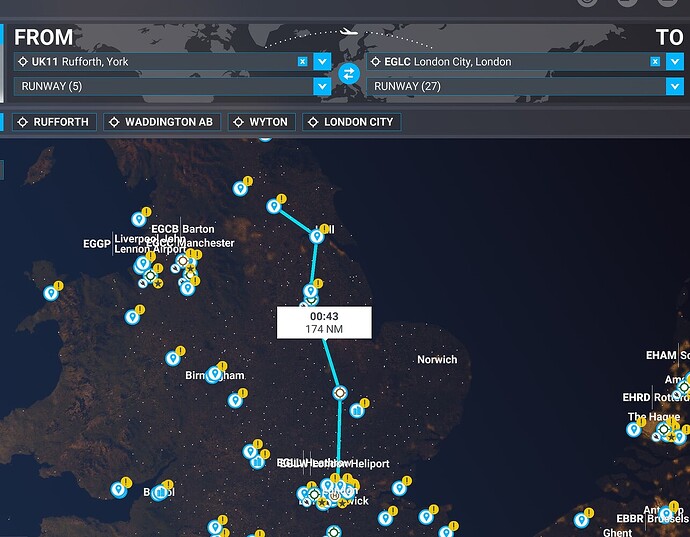Swap departure and arrival airports
This screenshot has width=690, height=537.
(349, 74)
